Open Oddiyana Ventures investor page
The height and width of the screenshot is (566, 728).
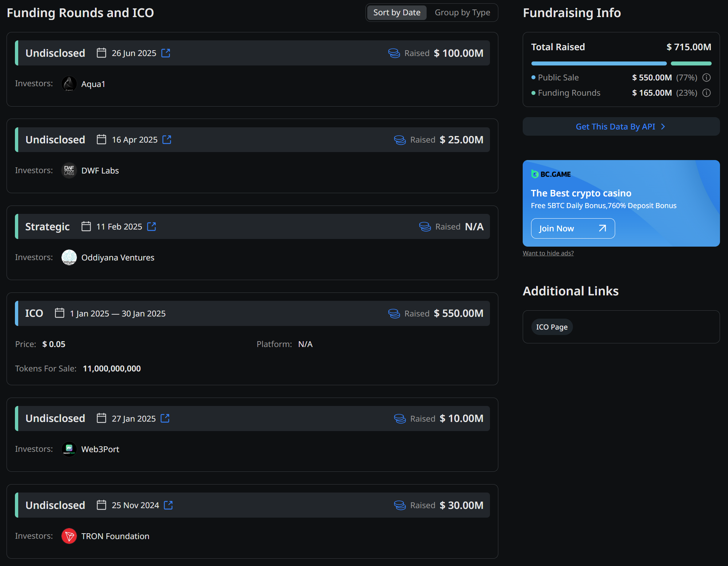point(118,258)
